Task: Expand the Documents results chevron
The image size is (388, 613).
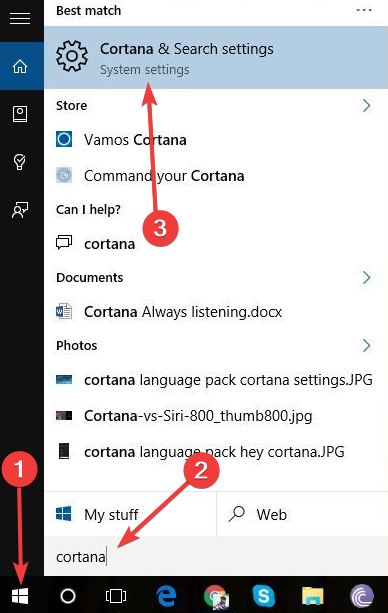Action: coord(366,278)
